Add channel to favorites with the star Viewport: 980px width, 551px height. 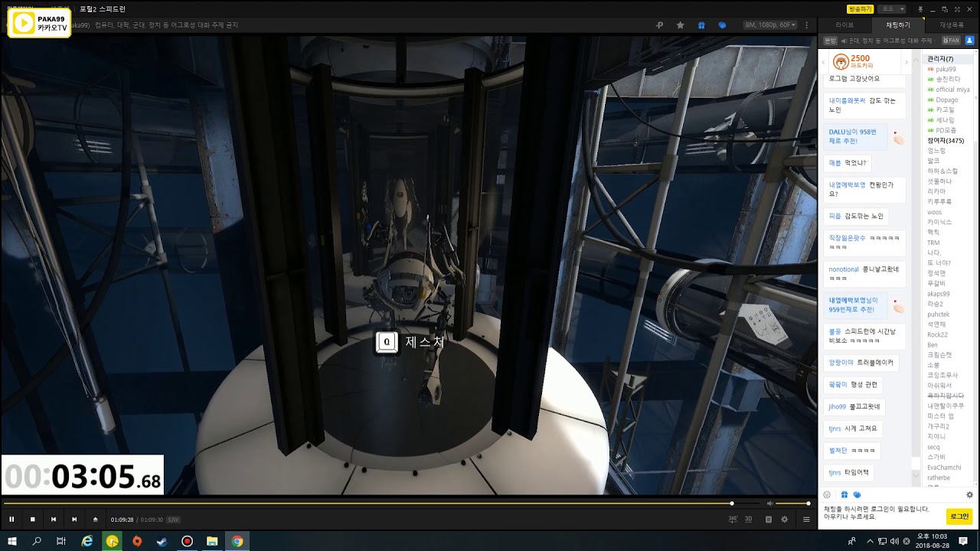point(680,25)
